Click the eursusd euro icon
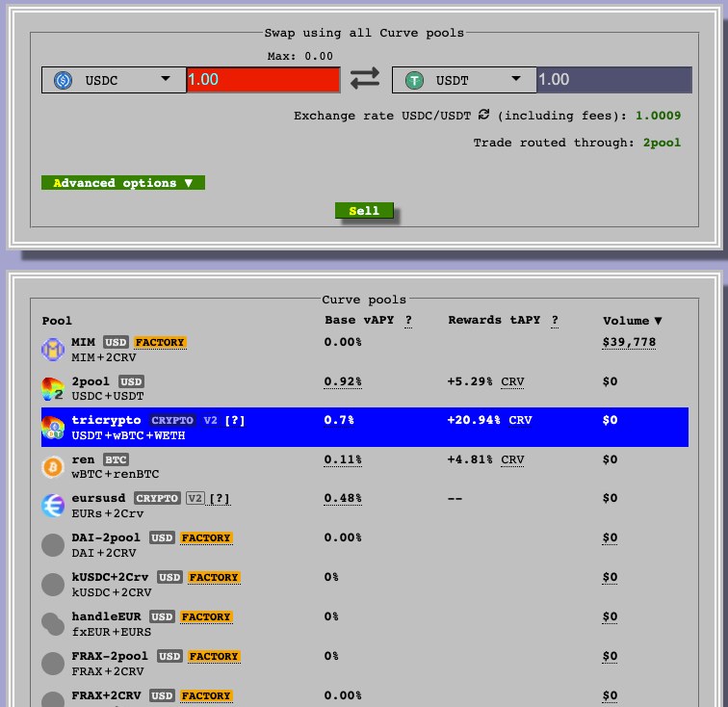The height and width of the screenshot is (707, 728). [53, 506]
